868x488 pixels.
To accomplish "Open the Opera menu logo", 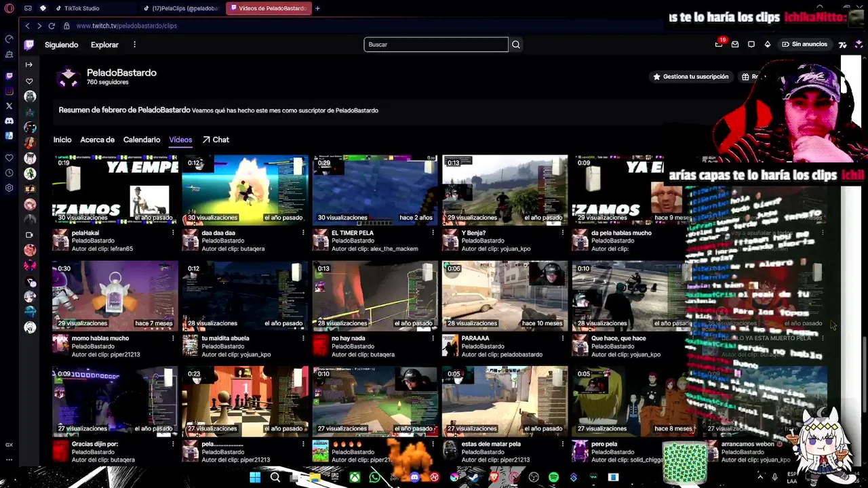I will coord(9,8).
